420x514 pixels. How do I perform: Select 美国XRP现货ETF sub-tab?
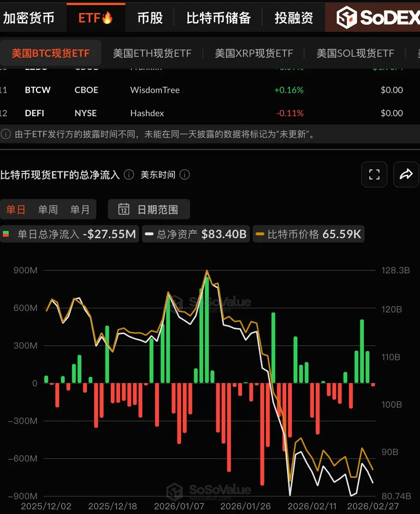(x=254, y=53)
